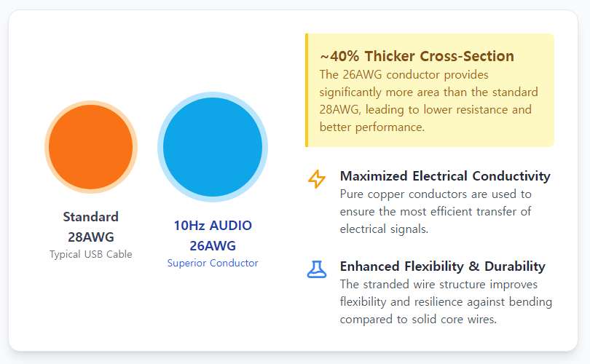Select the blue 10Hz AUDIO 26AWG circle
Viewport: 590px width, 364px height.
pos(213,147)
